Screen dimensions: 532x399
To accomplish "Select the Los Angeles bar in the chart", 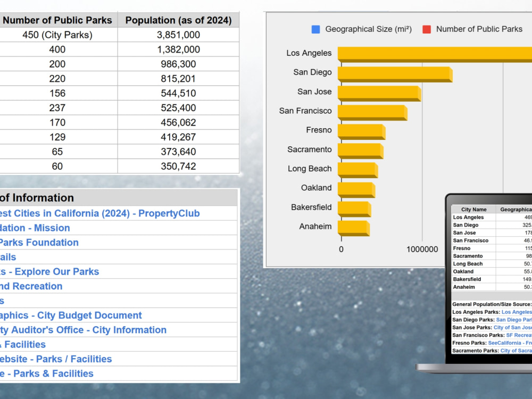I will tap(435, 54).
